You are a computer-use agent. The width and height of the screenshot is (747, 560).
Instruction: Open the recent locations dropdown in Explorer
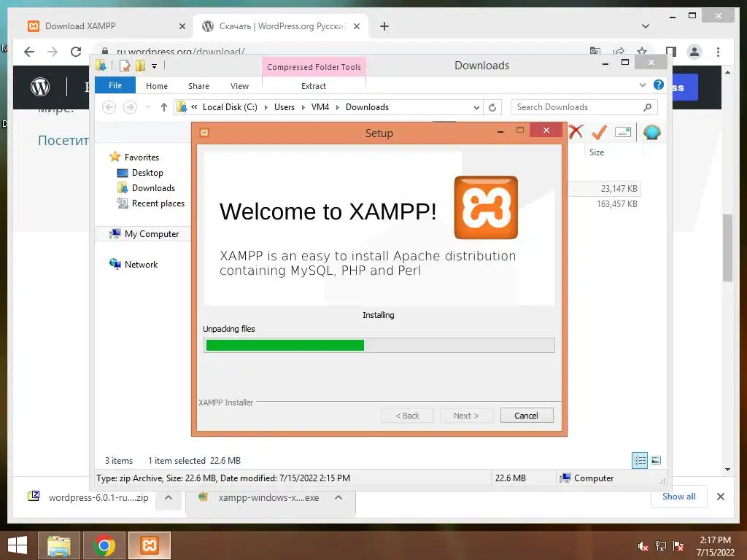coord(147,107)
